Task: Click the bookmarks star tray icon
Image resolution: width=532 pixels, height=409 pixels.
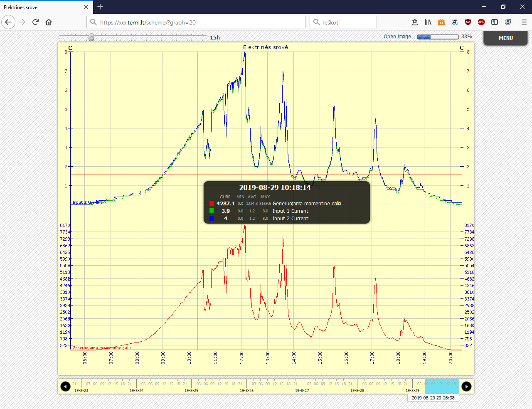Action: click(x=415, y=22)
